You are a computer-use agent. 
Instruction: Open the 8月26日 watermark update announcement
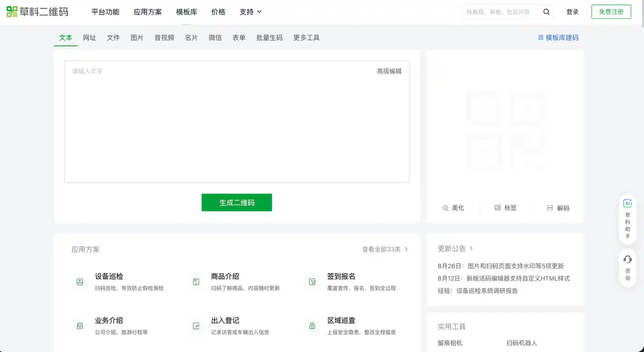[x=501, y=266]
